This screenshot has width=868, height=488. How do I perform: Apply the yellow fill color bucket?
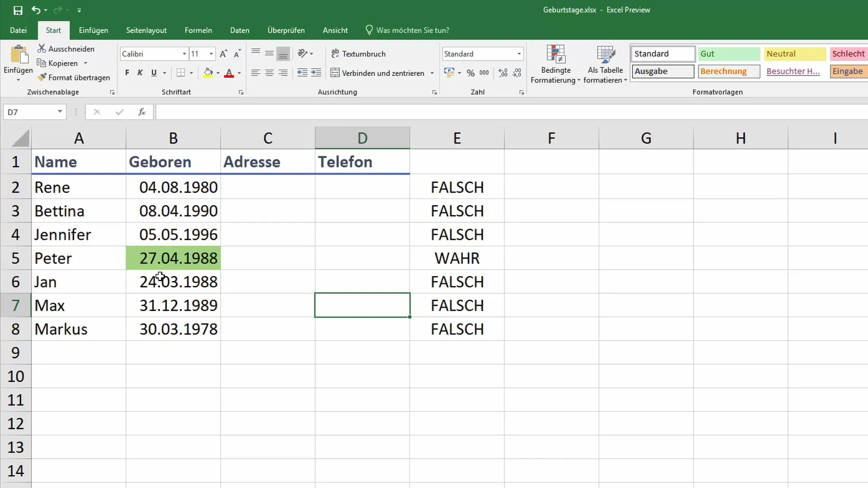(208, 73)
